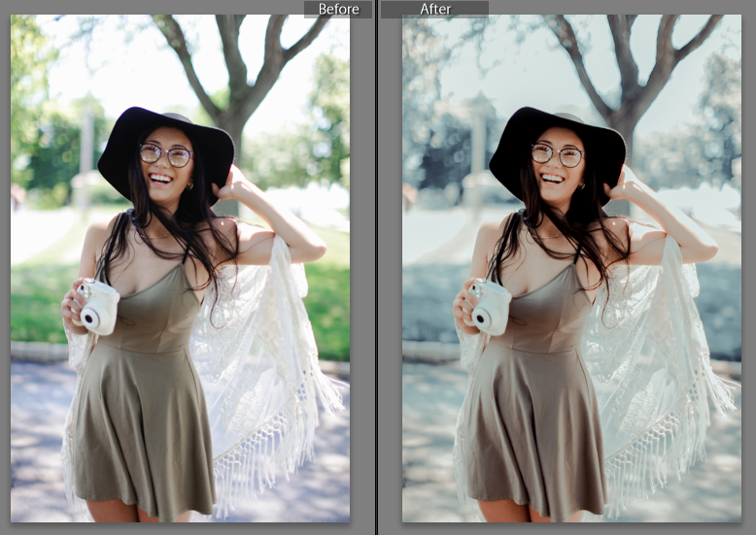Select the After edited photo preview
Screen dimensions: 756x535
571,268
